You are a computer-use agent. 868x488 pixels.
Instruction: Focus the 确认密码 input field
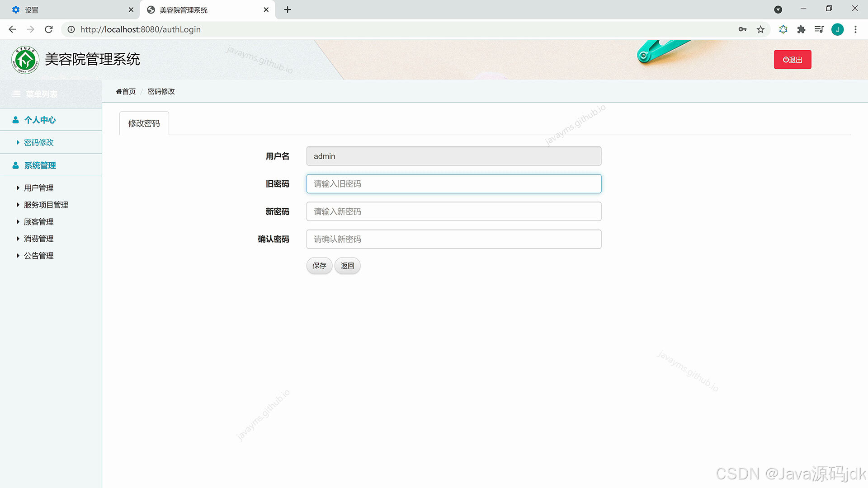[x=453, y=239]
